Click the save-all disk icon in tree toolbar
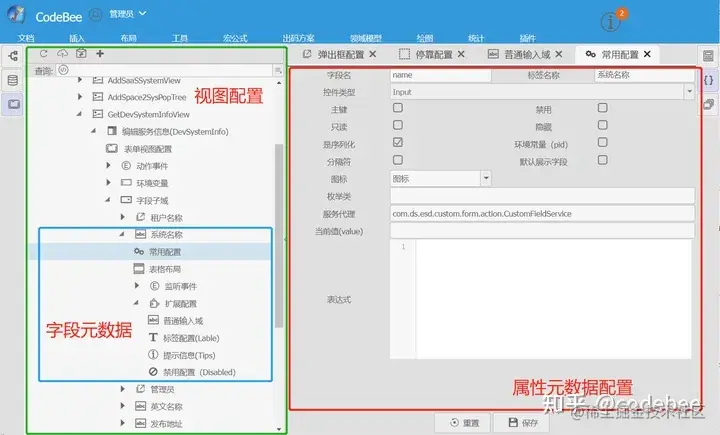The width and height of the screenshot is (720, 435). click(x=81, y=54)
